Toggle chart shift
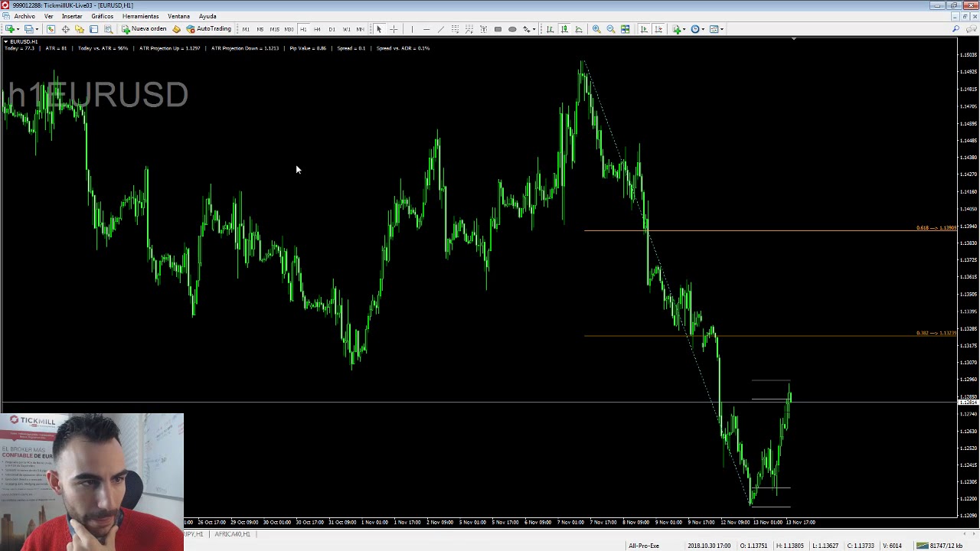980x551 pixels. tap(658, 29)
